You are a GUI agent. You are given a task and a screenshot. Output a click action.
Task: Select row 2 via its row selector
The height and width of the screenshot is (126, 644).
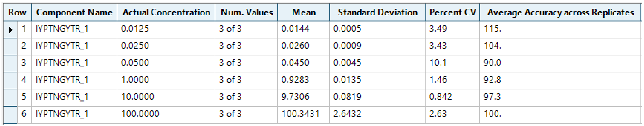[x=10, y=46]
